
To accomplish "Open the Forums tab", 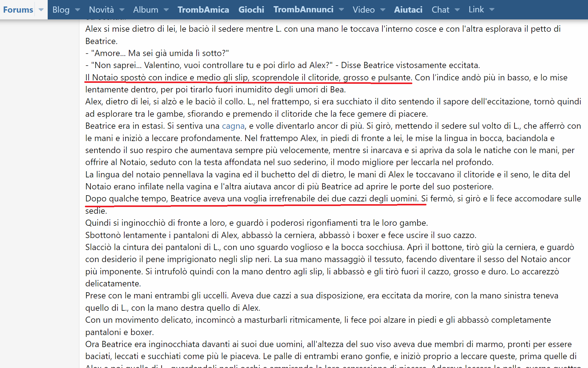I will (18, 10).
